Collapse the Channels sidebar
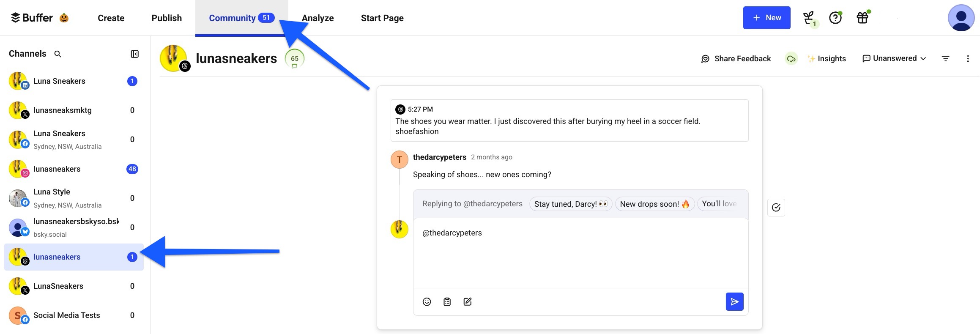 135,54
